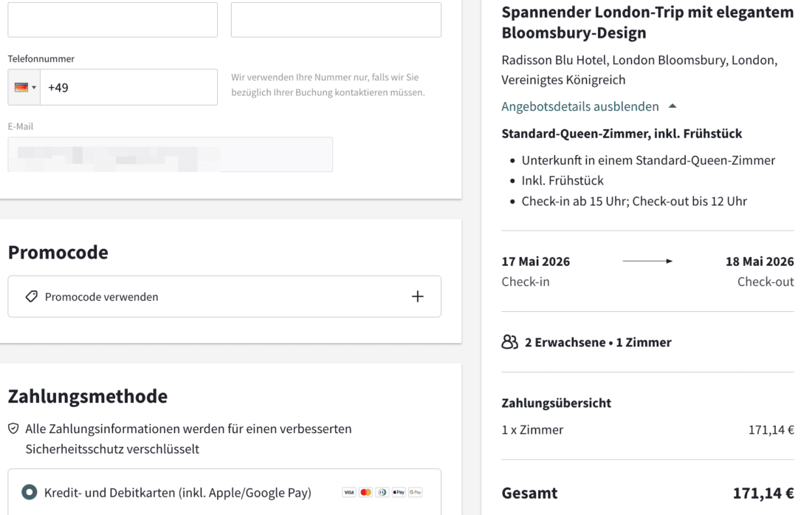This screenshot has height=515, width=812.
Task: Select Kredit- und Debitkarten radio button
Action: coord(30,492)
